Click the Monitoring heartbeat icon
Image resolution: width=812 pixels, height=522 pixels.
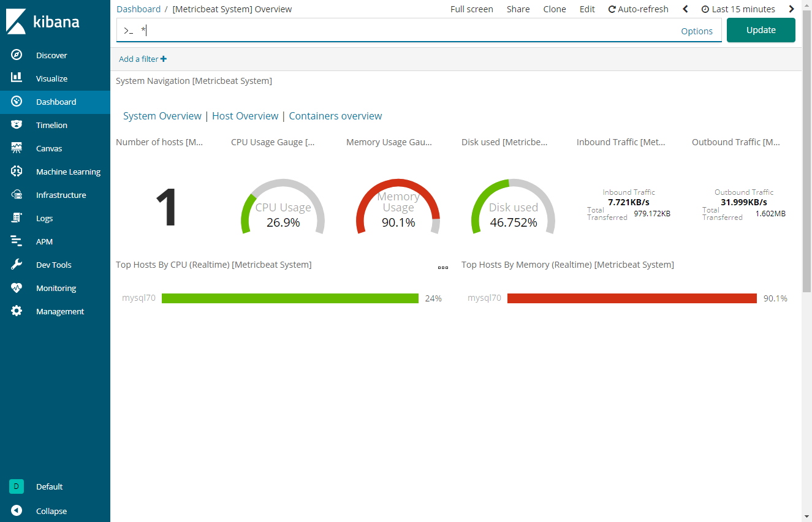coord(17,288)
